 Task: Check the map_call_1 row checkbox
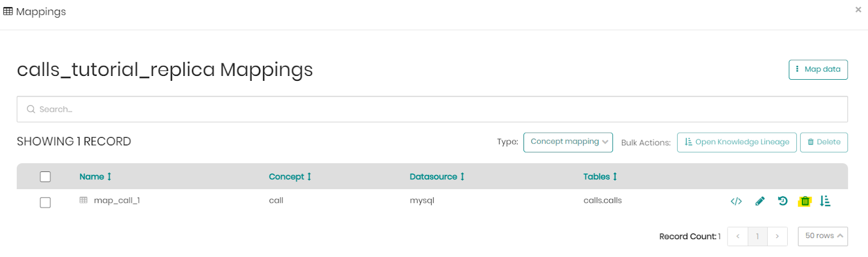(x=46, y=202)
